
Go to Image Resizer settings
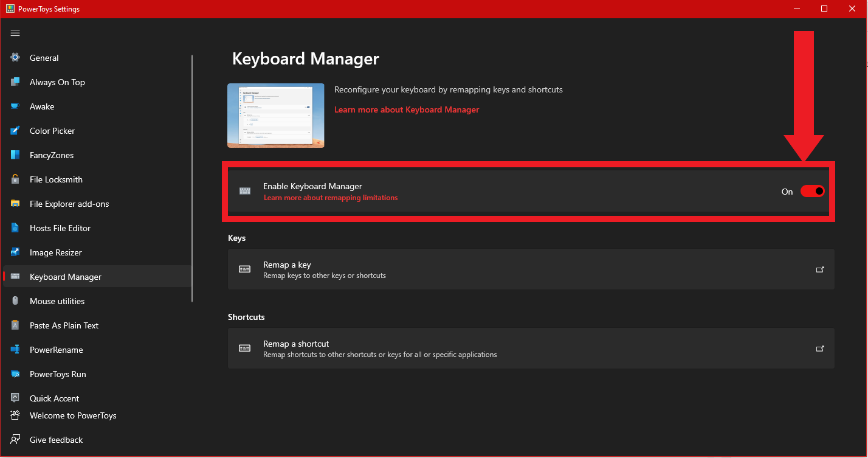97,252
